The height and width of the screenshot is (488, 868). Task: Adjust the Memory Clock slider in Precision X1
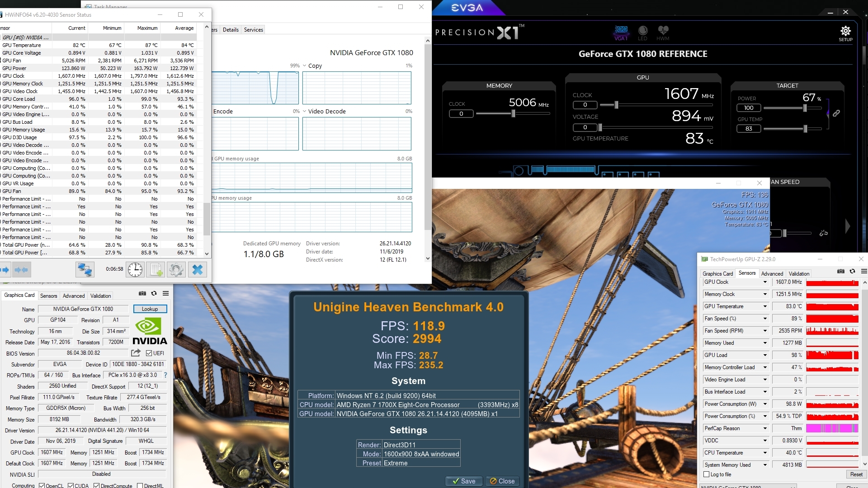click(513, 114)
